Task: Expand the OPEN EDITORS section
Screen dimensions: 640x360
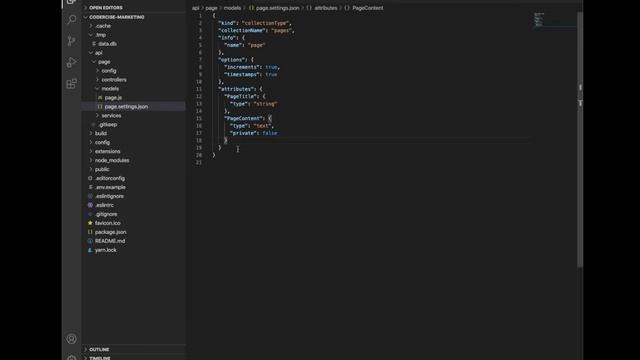Action: 106,8
